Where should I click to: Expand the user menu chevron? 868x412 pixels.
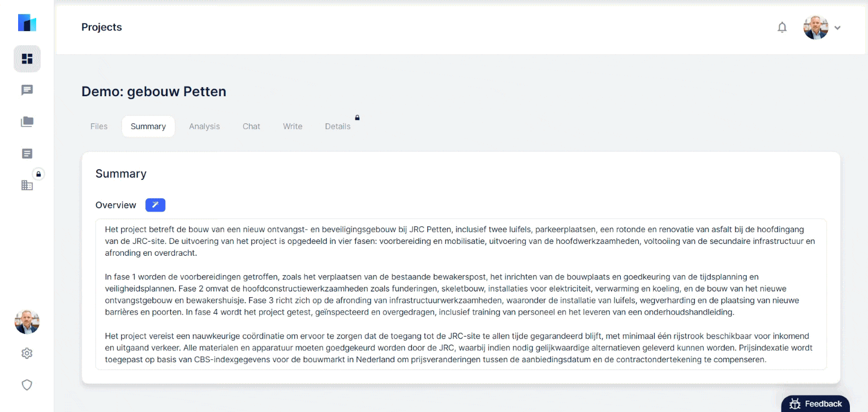tap(837, 28)
